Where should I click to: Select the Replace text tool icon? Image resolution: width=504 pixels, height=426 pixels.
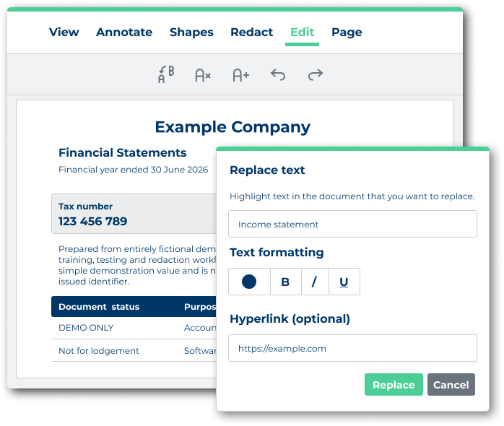(x=166, y=74)
